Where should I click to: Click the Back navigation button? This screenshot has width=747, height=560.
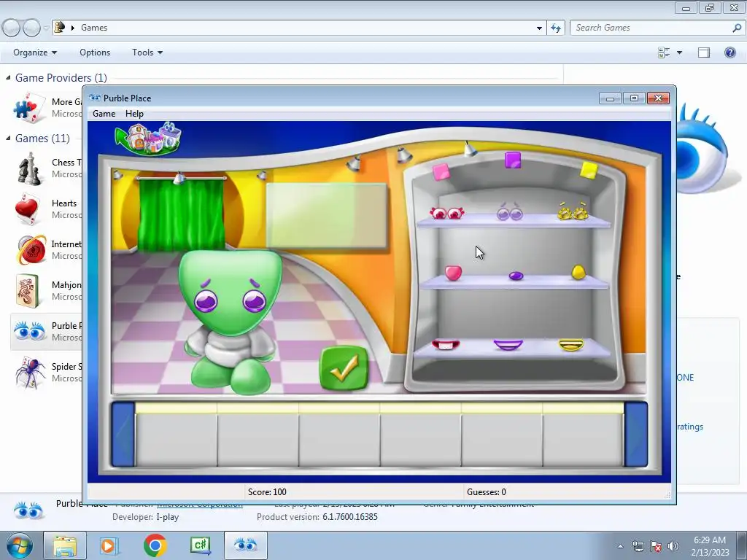pyautogui.click(x=12, y=28)
